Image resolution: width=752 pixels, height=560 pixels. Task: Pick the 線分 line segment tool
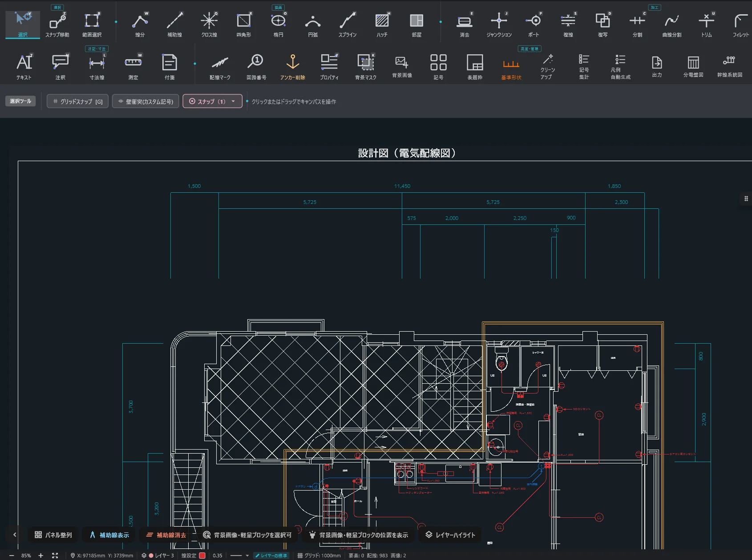click(x=140, y=24)
